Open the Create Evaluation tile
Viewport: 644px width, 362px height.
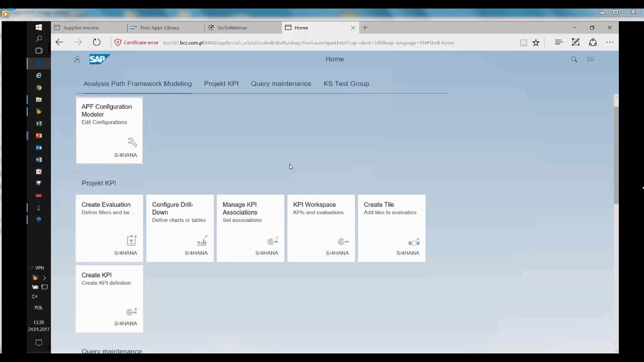point(109,228)
